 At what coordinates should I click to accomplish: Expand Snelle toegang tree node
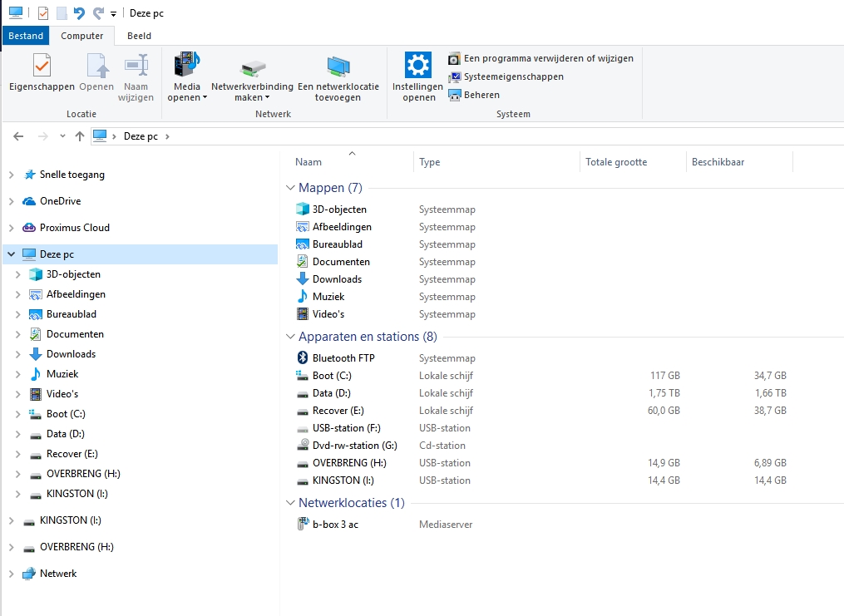(x=11, y=175)
